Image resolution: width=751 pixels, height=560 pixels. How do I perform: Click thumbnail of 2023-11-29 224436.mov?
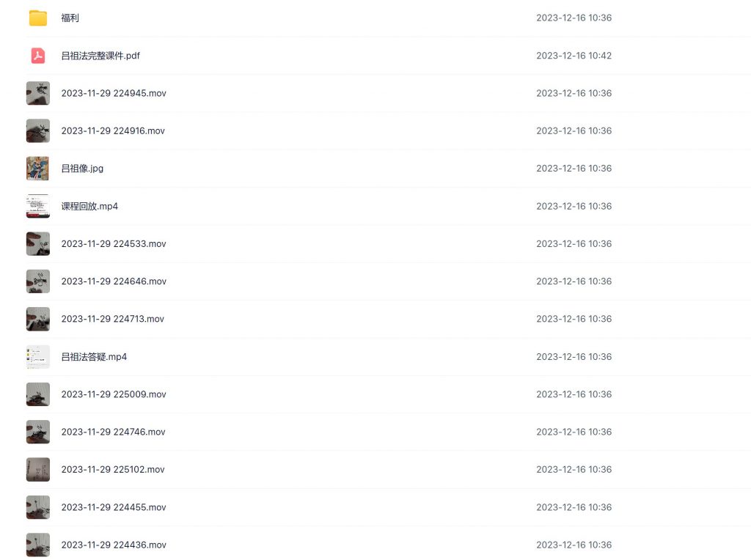[x=38, y=545]
